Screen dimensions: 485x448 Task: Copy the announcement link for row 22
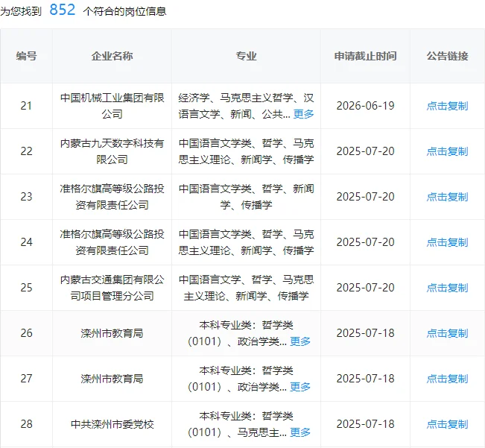coord(447,151)
